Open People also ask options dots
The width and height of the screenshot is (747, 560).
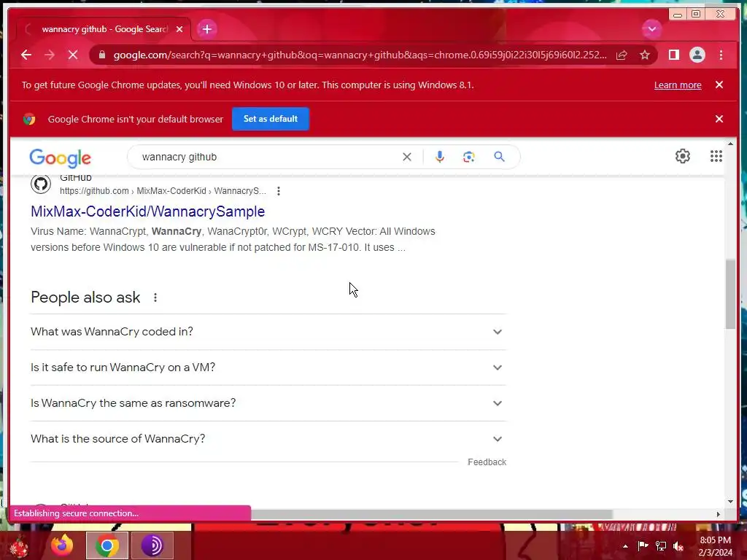tap(155, 297)
